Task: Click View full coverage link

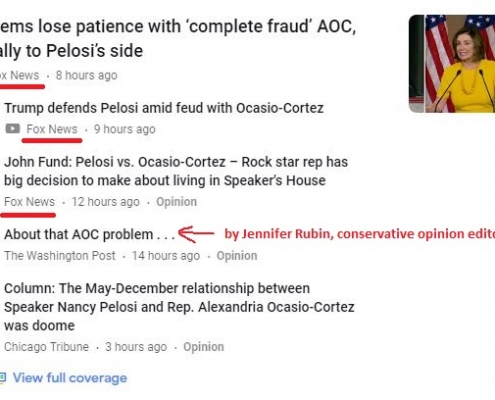Action: point(70,378)
